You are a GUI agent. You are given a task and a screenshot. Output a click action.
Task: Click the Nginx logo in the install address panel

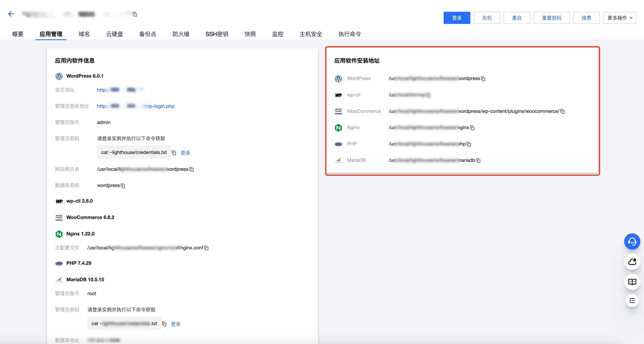[338, 128]
